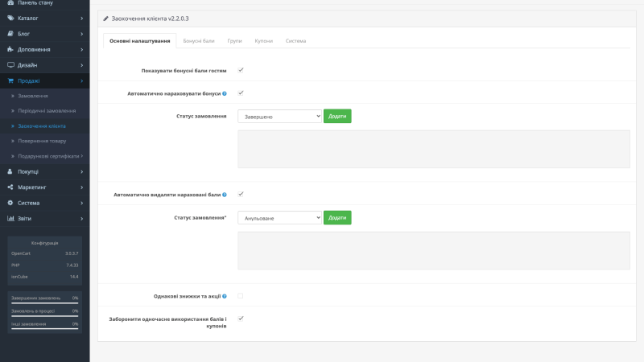The width and height of the screenshot is (644, 362).
Task: Click the Панель стану dashboard icon
Action: pyautogui.click(x=10, y=2)
